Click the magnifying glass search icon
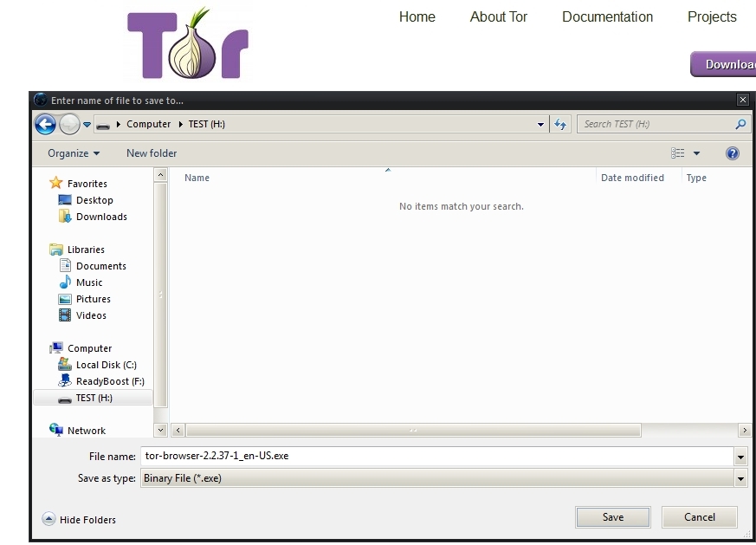This screenshot has height=545, width=756. coord(740,125)
